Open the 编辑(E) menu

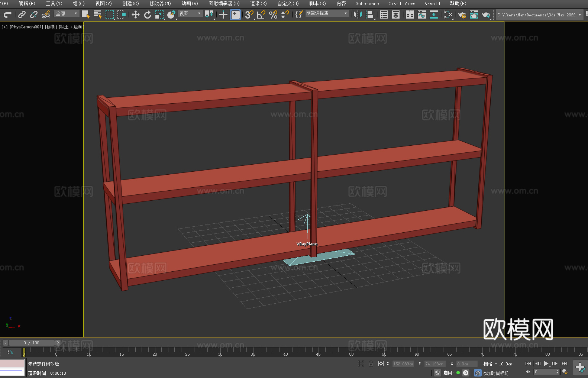coord(27,3)
